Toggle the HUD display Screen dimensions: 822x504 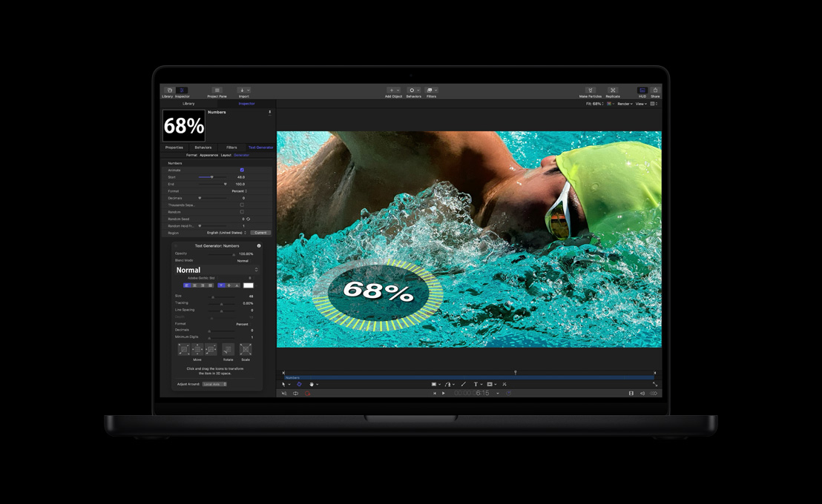click(x=641, y=88)
